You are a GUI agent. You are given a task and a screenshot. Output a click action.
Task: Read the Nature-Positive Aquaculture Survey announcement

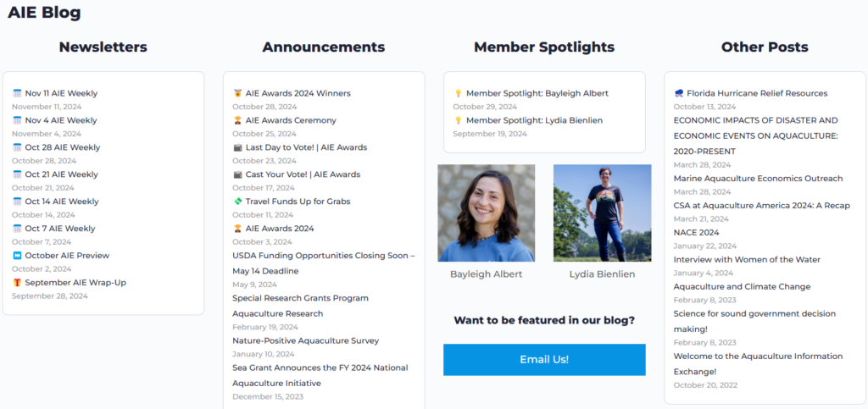(305, 340)
